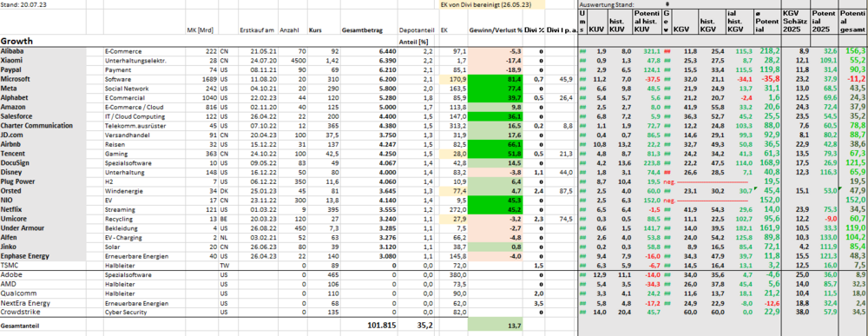This screenshot has height=336, width=868.
Task: Click Alibaba's Potential gesamt value 156,3
Action: tap(853, 50)
